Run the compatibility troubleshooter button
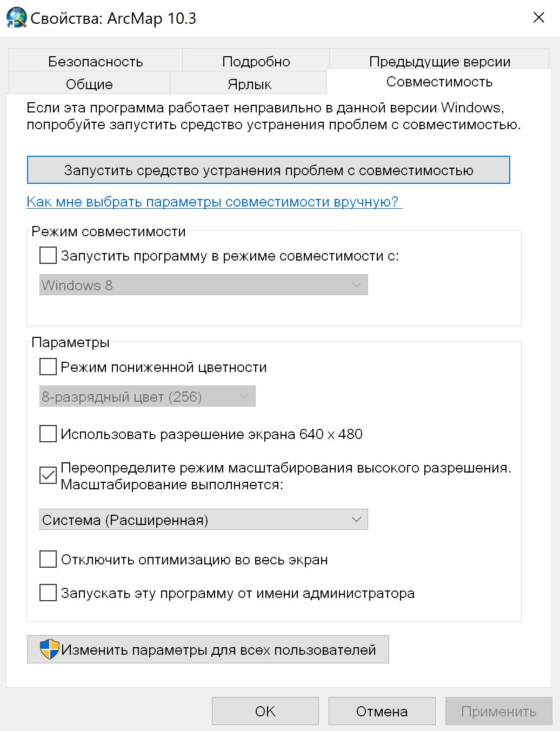560x731 pixels. 268,170
